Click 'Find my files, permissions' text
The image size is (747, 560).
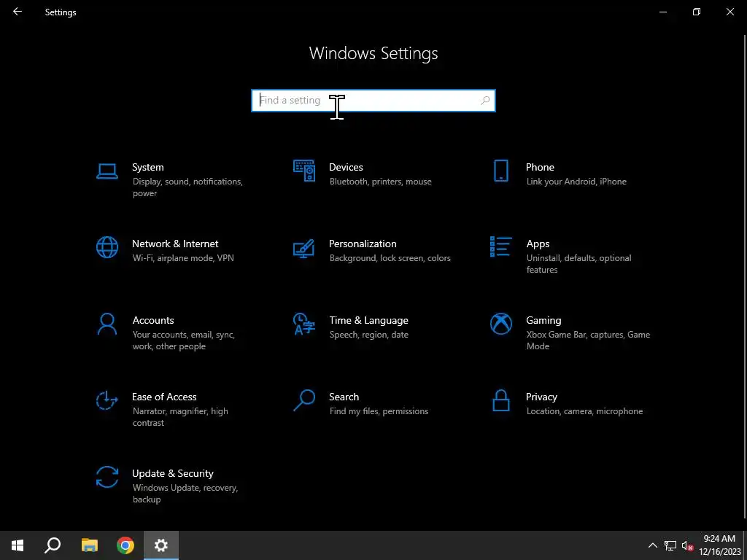(x=379, y=411)
